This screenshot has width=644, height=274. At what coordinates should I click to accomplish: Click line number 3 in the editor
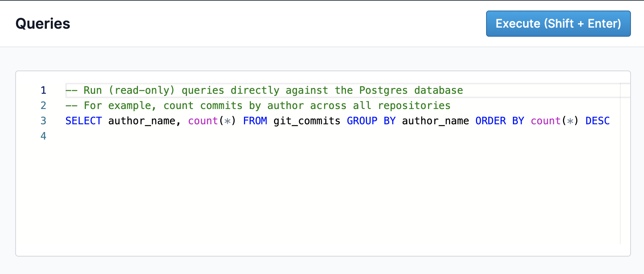coord(43,121)
